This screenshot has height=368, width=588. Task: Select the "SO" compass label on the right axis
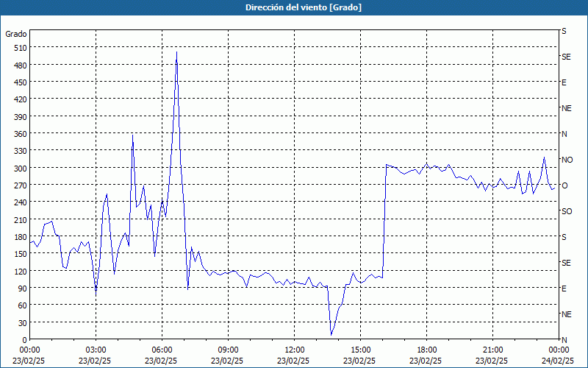coord(567,211)
